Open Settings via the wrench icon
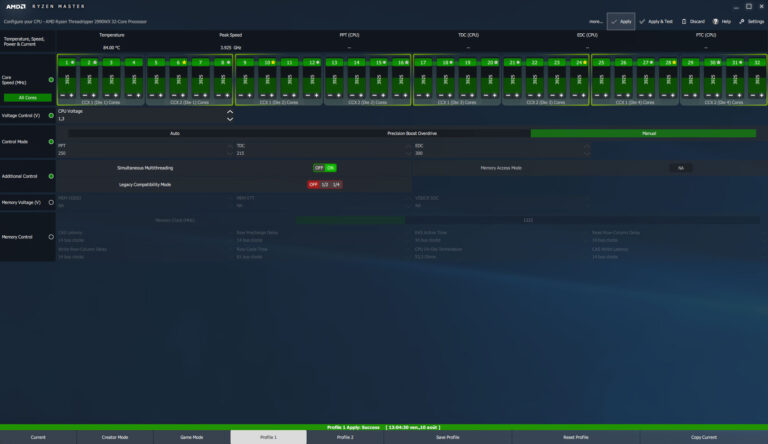Screen dimensions: 768x444 tap(741, 21)
